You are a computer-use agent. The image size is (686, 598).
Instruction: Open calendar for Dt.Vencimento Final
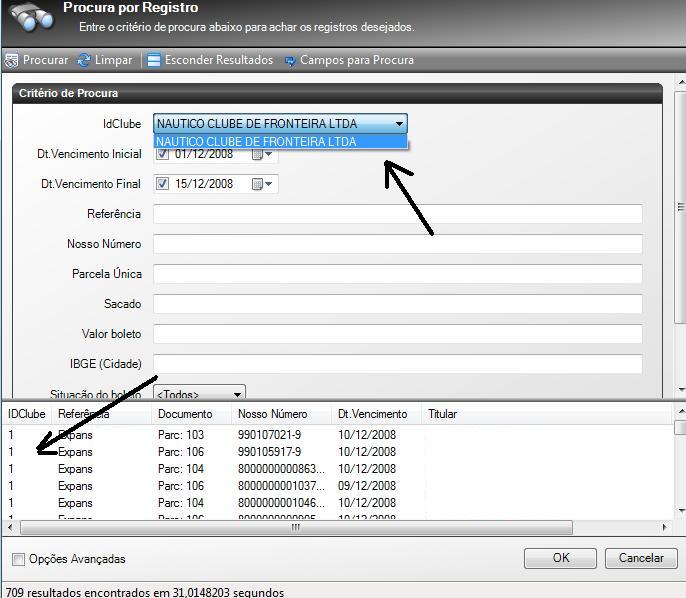point(262,184)
